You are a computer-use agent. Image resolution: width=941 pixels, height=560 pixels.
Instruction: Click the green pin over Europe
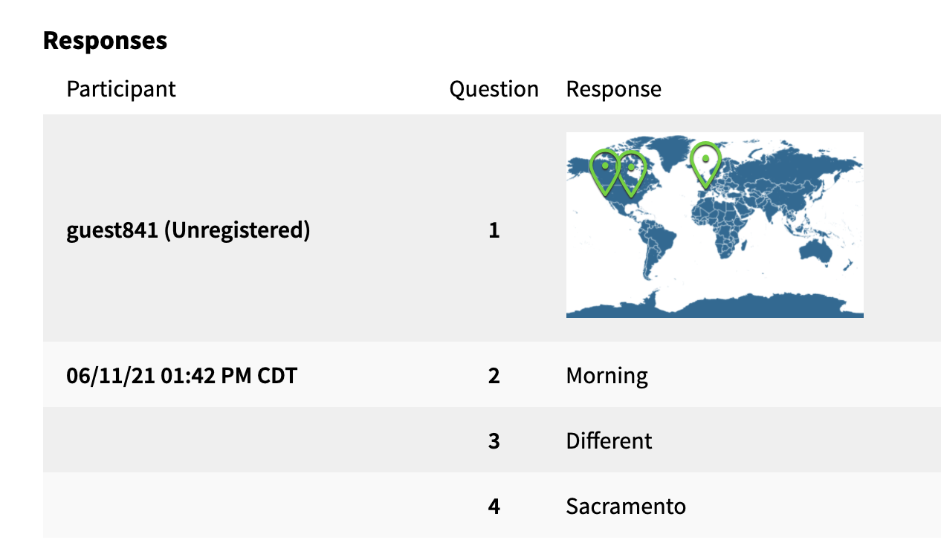tap(705, 164)
